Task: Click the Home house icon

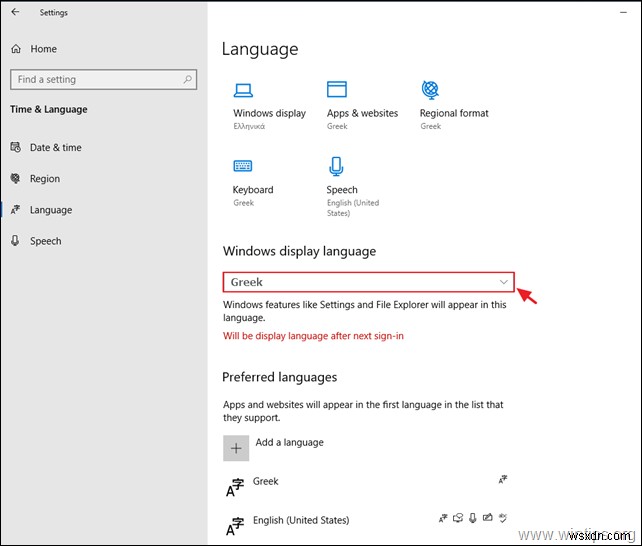Action: pyautogui.click(x=16, y=49)
